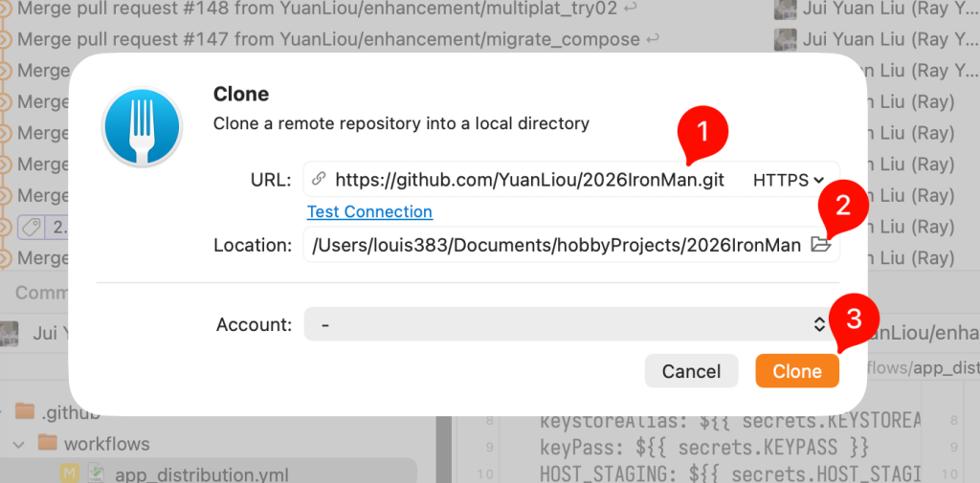Image resolution: width=980 pixels, height=483 pixels.
Task: Click the link icon in URL field
Action: pos(319,180)
